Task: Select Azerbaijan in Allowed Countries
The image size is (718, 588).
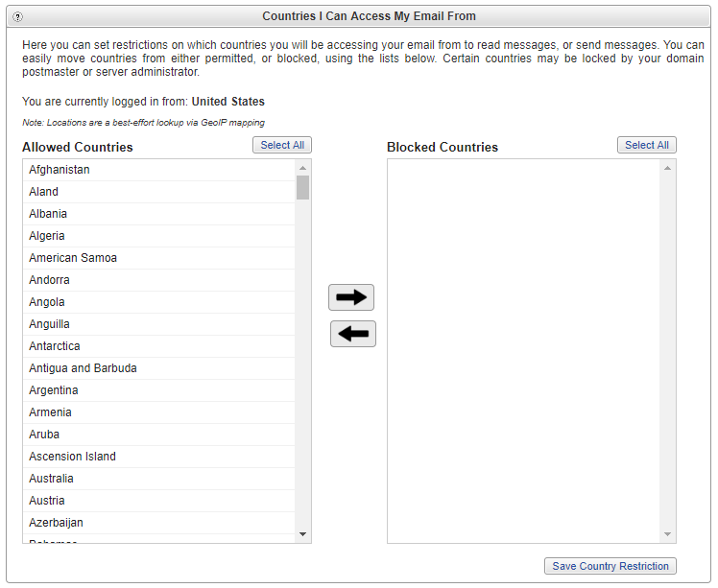Action: pyautogui.click(x=159, y=523)
